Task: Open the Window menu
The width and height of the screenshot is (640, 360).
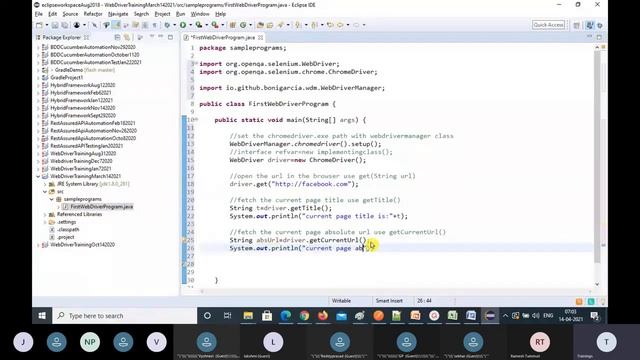Action: click(x=200, y=14)
